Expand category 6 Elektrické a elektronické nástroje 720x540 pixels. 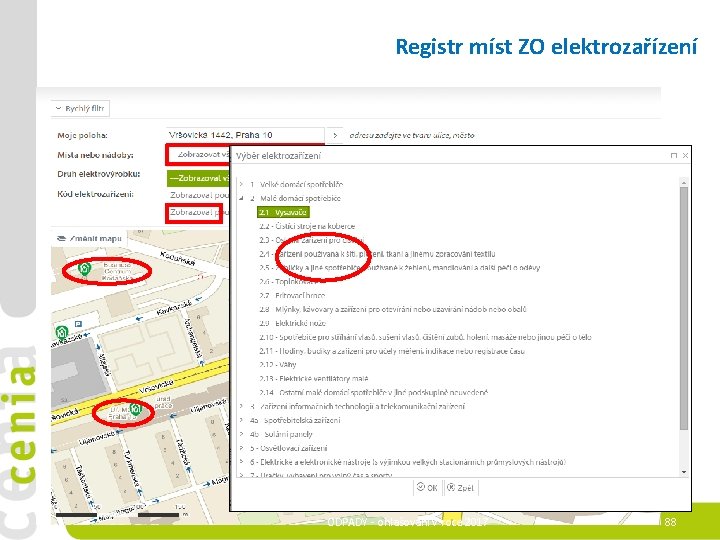pyautogui.click(x=241, y=462)
